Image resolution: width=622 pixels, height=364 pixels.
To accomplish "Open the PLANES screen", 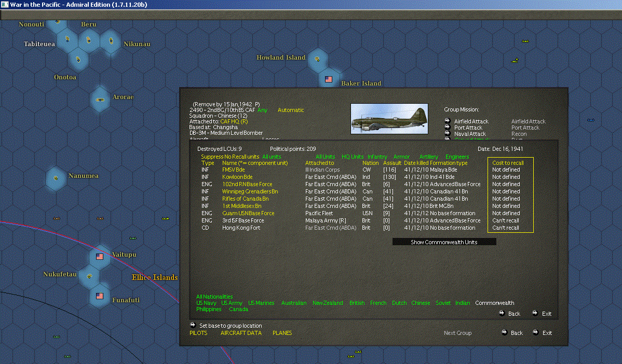I will [x=282, y=333].
